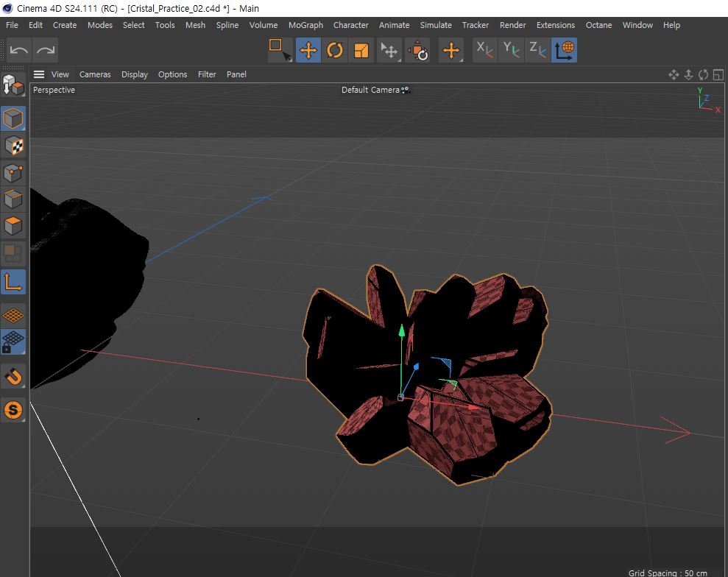Toggle the Y axis lock
728x577 pixels.
tap(511, 50)
